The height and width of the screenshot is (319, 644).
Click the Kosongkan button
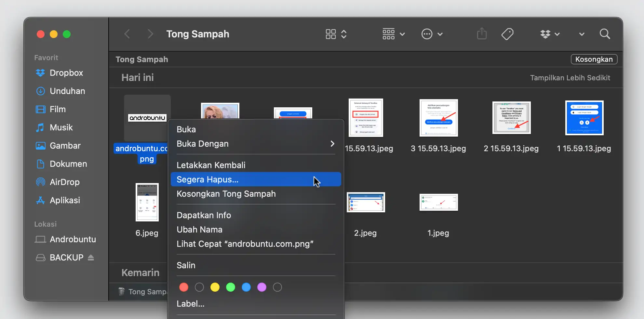pos(594,59)
